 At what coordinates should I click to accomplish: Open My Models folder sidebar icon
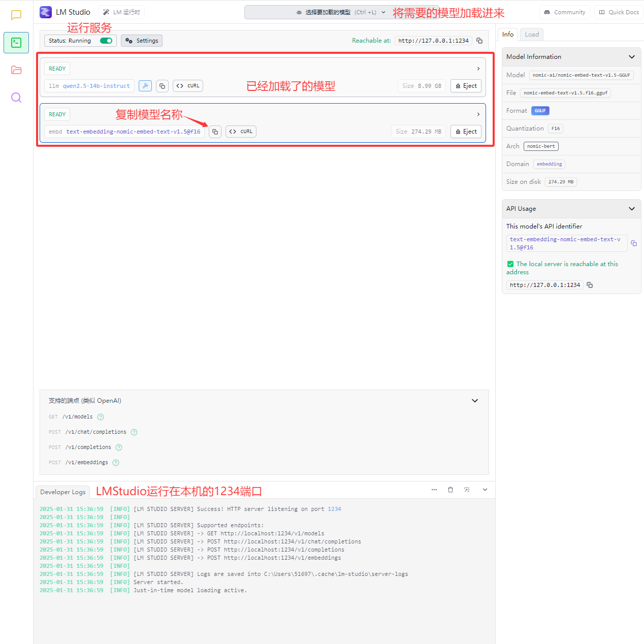[16, 70]
